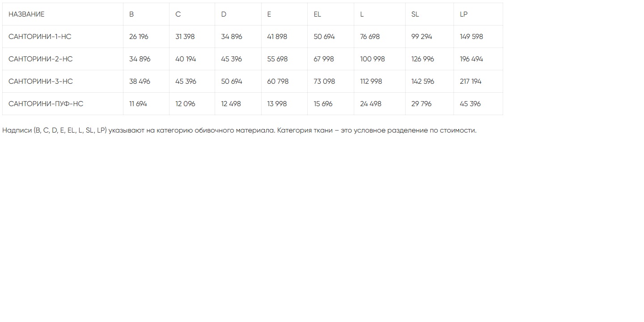Click price 60 798 in column E

[278, 82]
